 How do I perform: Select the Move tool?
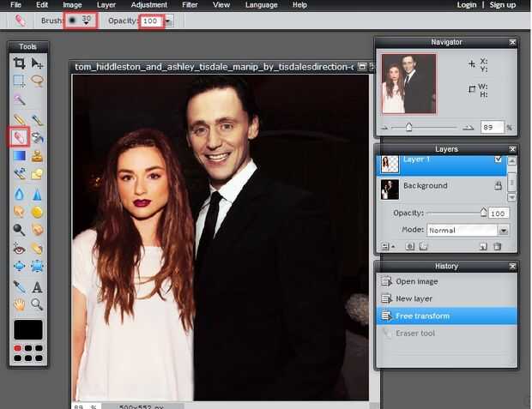coord(37,63)
